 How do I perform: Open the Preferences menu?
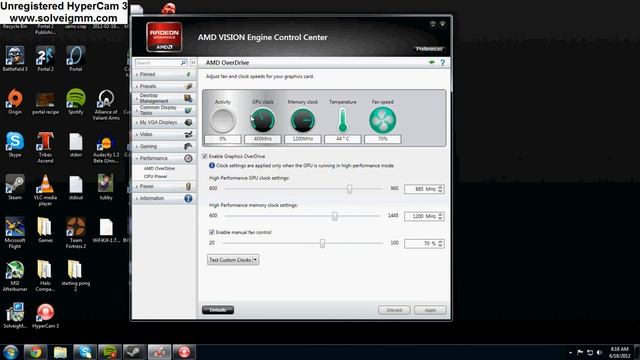(x=429, y=49)
